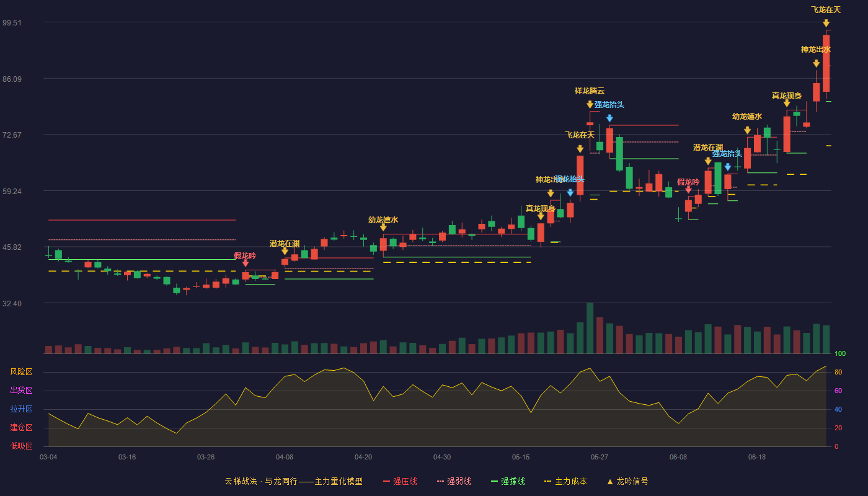This screenshot has width=868, height=496.
Task: Toggle the 强弱线 legend item
Action: pyautogui.click(x=454, y=481)
